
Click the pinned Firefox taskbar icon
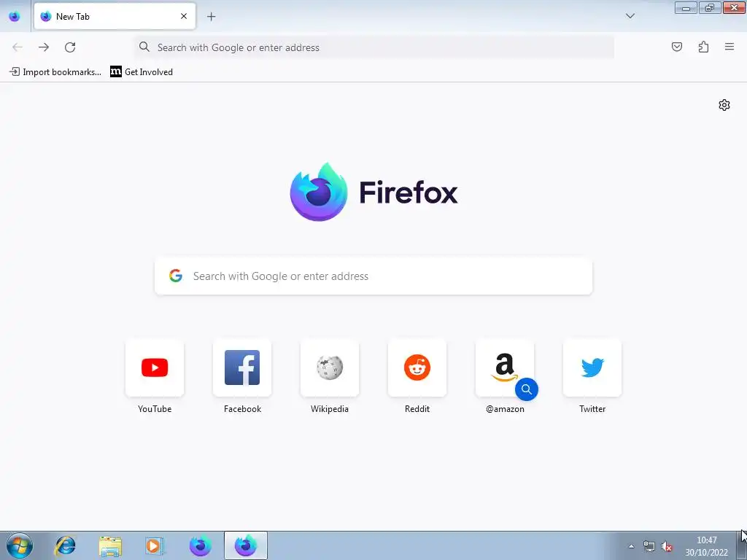point(201,545)
